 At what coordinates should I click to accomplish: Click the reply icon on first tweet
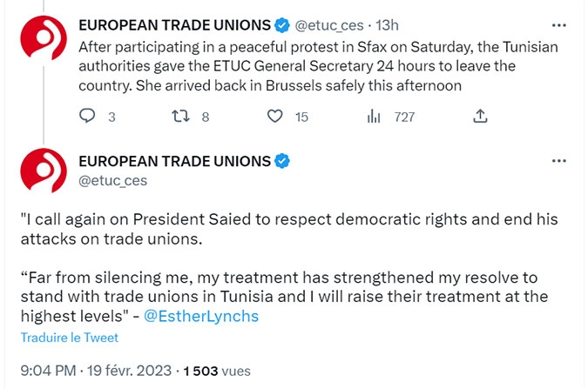(x=87, y=116)
